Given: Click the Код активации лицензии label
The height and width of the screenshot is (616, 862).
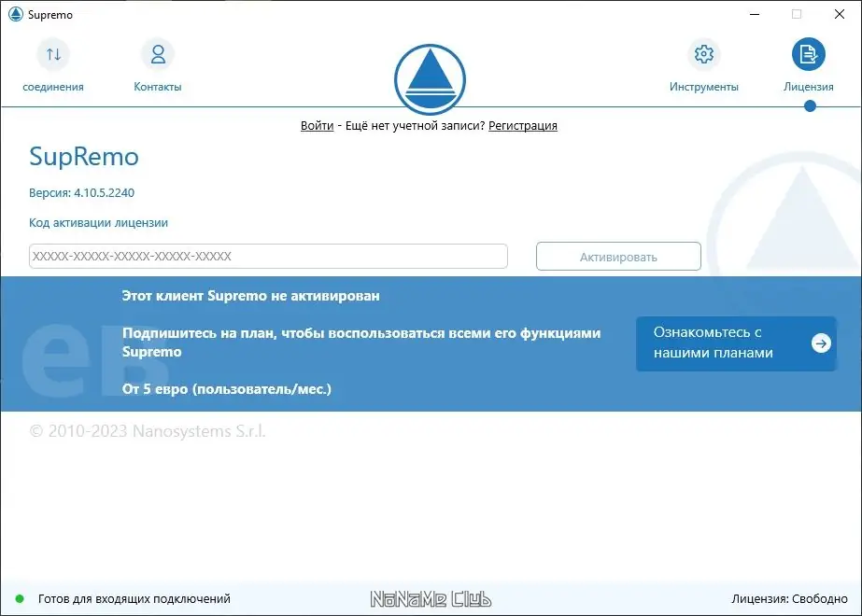Looking at the screenshot, I should tap(98, 222).
